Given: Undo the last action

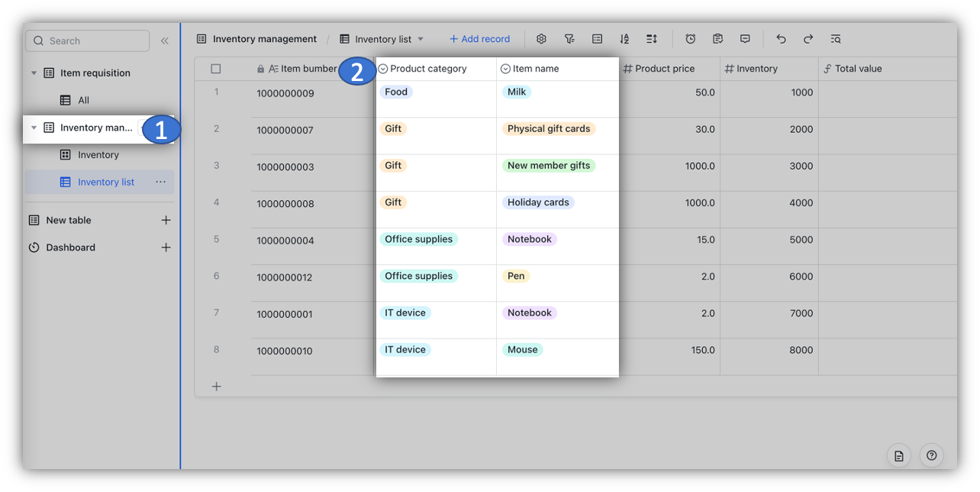Looking at the screenshot, I should [781, 38].
